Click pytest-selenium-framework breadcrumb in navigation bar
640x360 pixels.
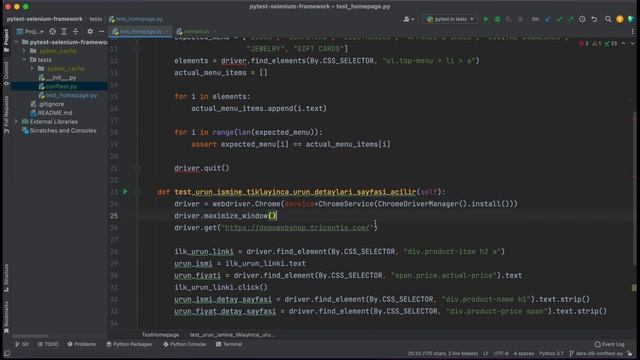[44, 19]
